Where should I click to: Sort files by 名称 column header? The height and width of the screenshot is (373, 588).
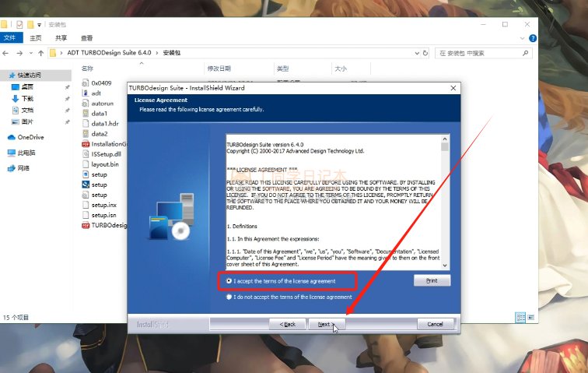pos(87,69)
